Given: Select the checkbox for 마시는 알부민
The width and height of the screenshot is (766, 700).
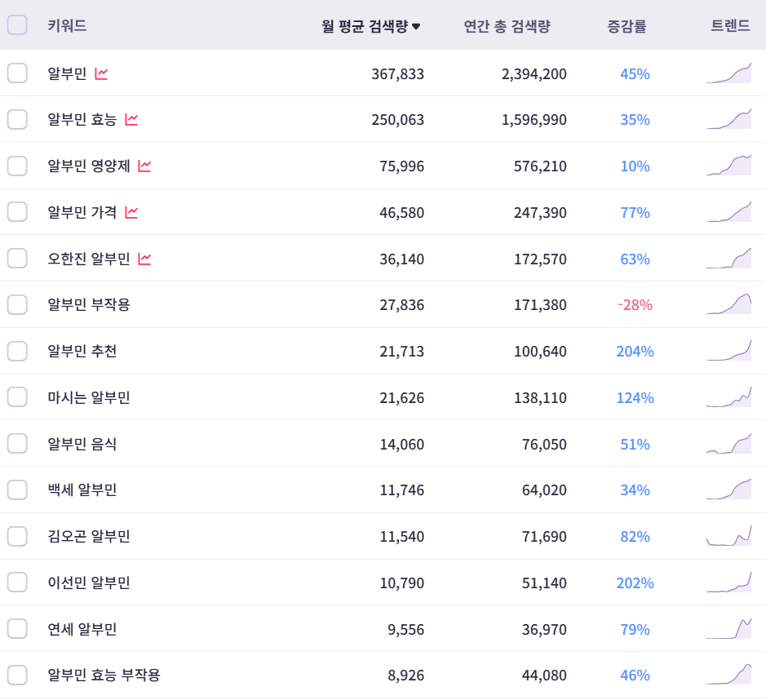Looking at the screenshot, I should point(17,398).
